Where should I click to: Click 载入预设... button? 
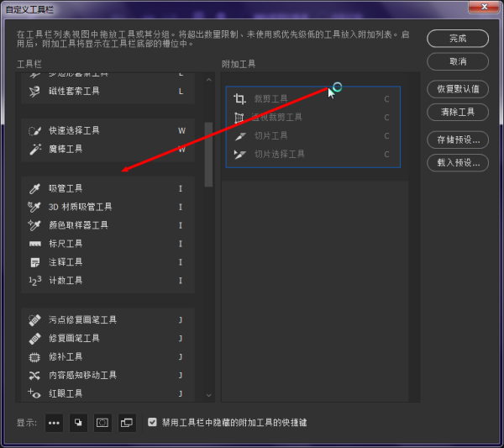pyautogui.click(x=458, y=163)
